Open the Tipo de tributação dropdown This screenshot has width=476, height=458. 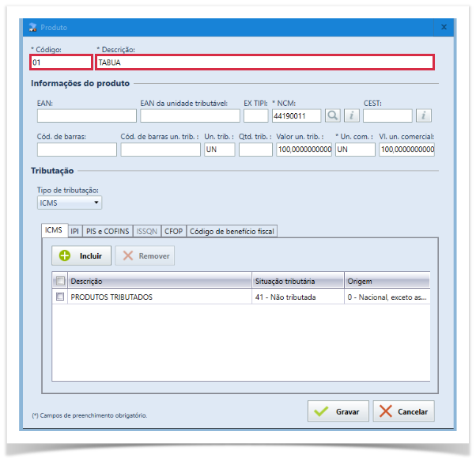(x=70, y=203)
